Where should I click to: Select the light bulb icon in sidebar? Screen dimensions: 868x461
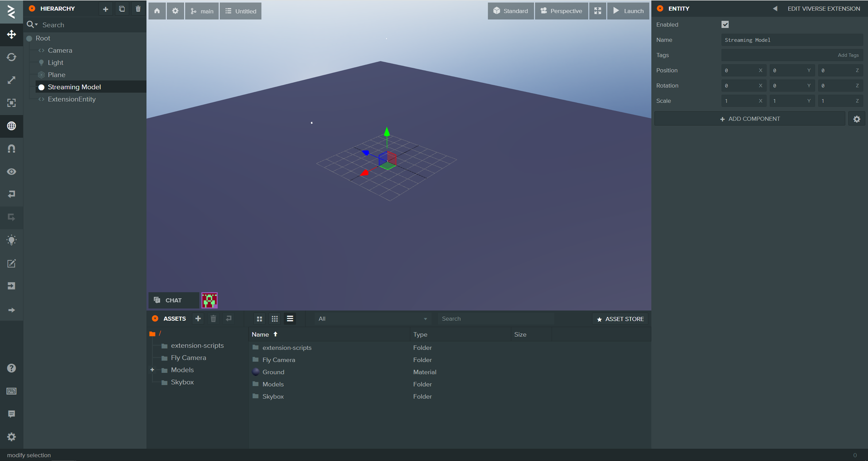[11, 240]
